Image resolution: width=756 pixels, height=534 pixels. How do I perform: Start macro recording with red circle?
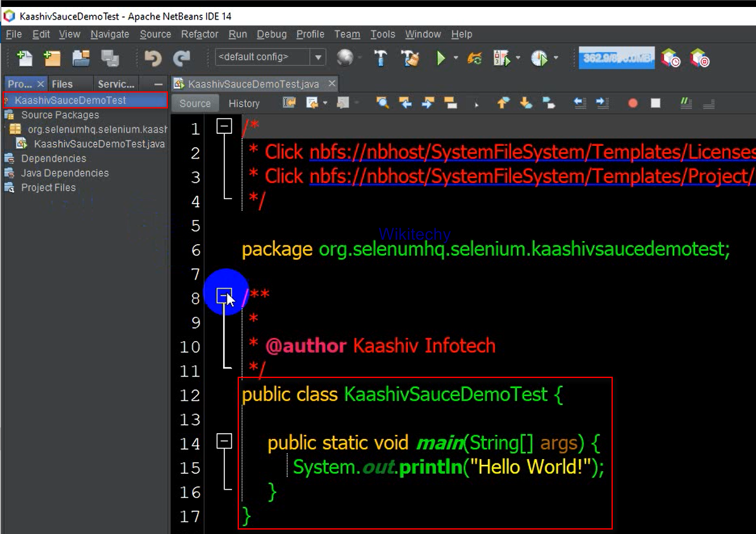632,103
